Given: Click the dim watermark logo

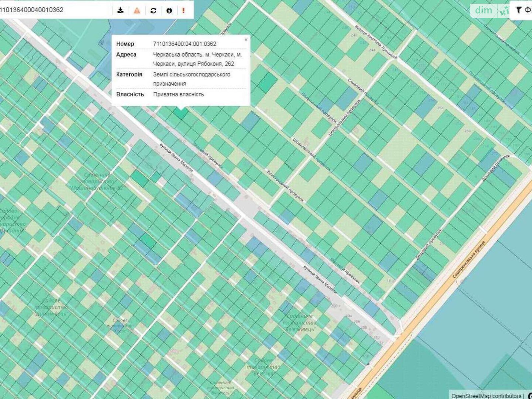Looking at the screenshot, I should (484, 10).
